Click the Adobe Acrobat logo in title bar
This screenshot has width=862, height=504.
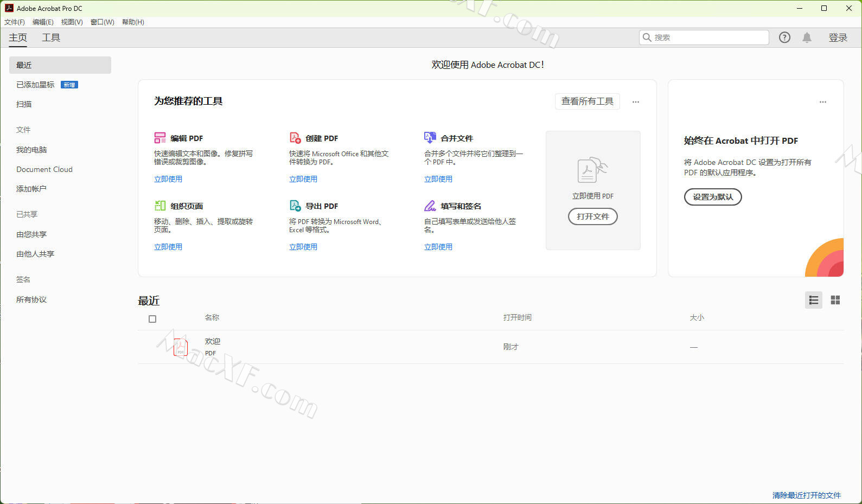(x=9, y=8)
